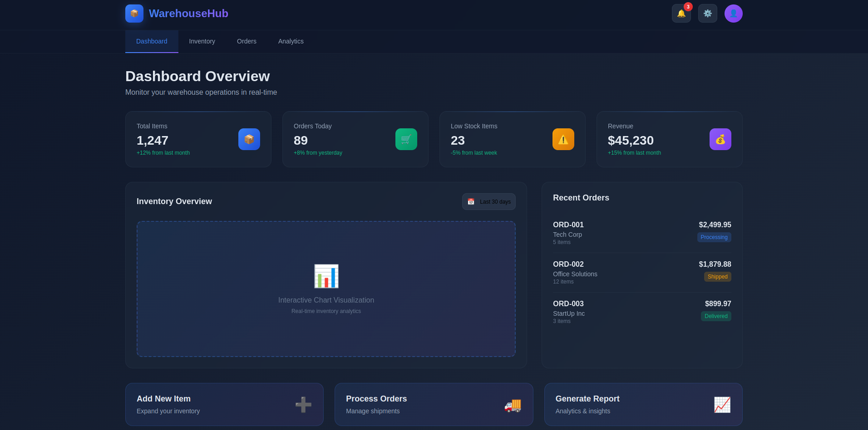Click the Low Stock warning icon
This screenshot has height=430, width=868.
coord(563,139)
